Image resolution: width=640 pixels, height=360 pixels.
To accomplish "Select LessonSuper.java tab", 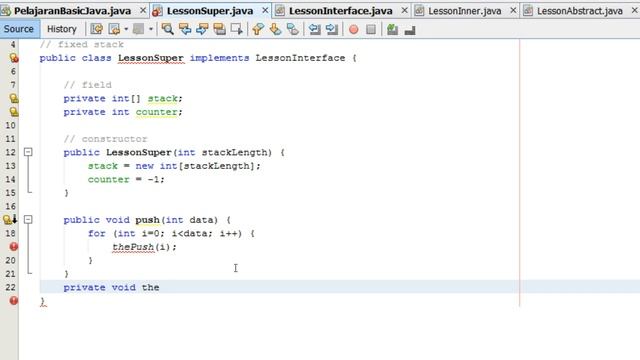I will (x=210, y=11).
